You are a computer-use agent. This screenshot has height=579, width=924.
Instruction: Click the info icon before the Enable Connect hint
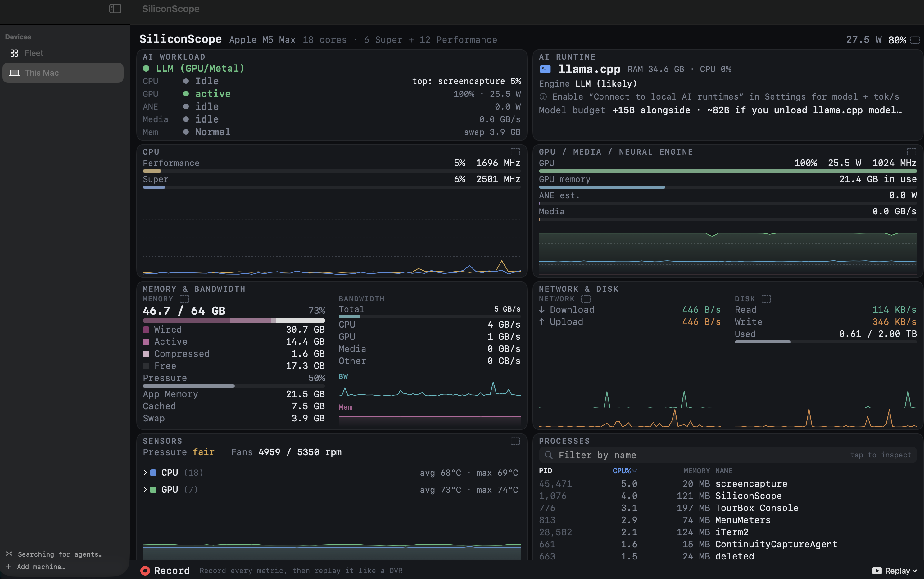(543, 97)
